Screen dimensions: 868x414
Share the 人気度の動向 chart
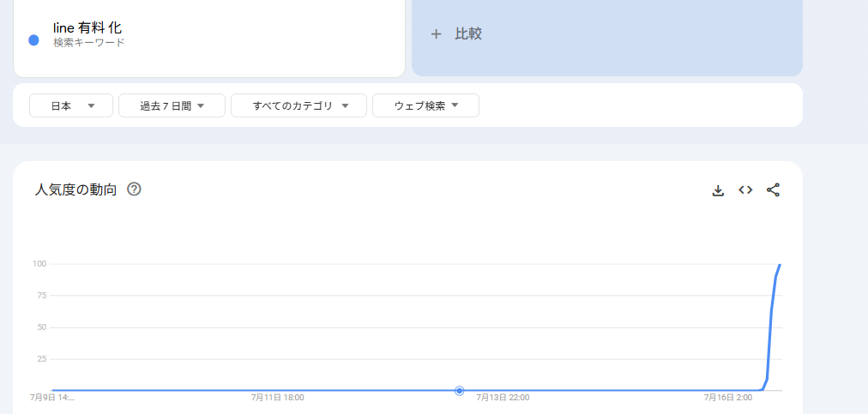774,190
